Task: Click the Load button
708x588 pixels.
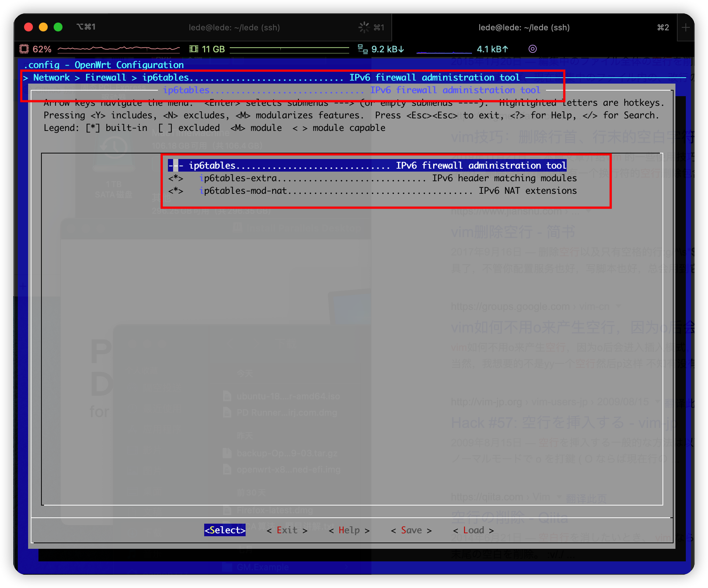Action: pyautogui.click(x=473, y=530)
